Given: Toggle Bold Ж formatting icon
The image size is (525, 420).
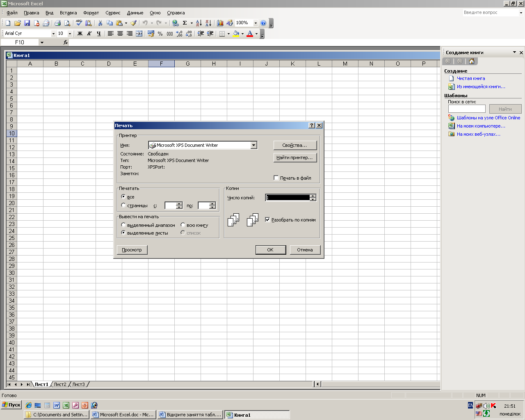Looking at the screenshot, I should point(80,34).
